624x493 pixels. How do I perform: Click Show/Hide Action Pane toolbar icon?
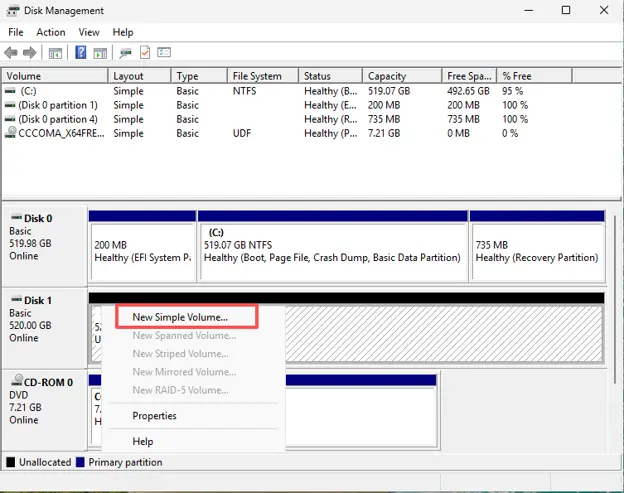click(x=100, y=53)
